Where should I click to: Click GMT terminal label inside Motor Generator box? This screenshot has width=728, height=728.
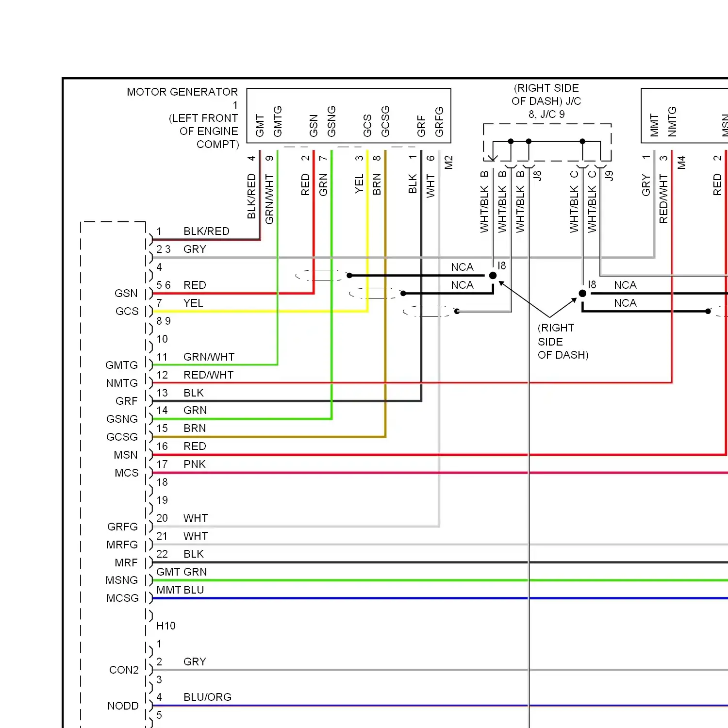260,126
